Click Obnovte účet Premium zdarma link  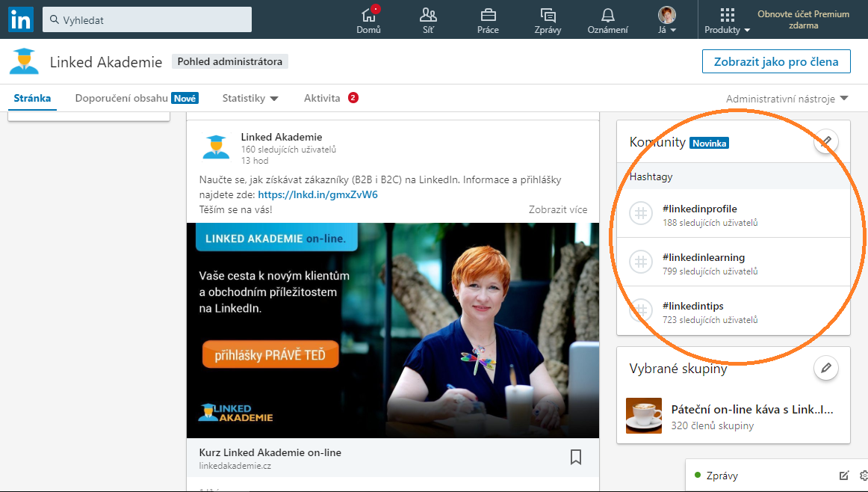[803, 19]
